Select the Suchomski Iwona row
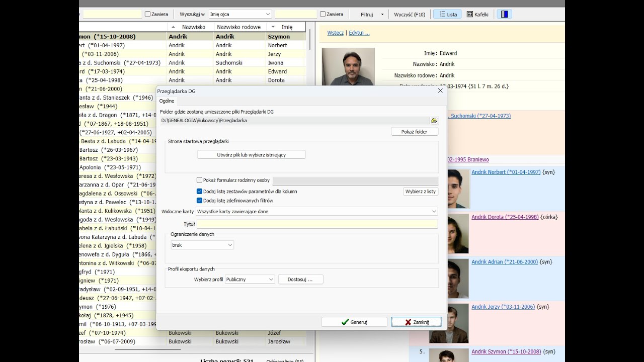 pos(192,63)
